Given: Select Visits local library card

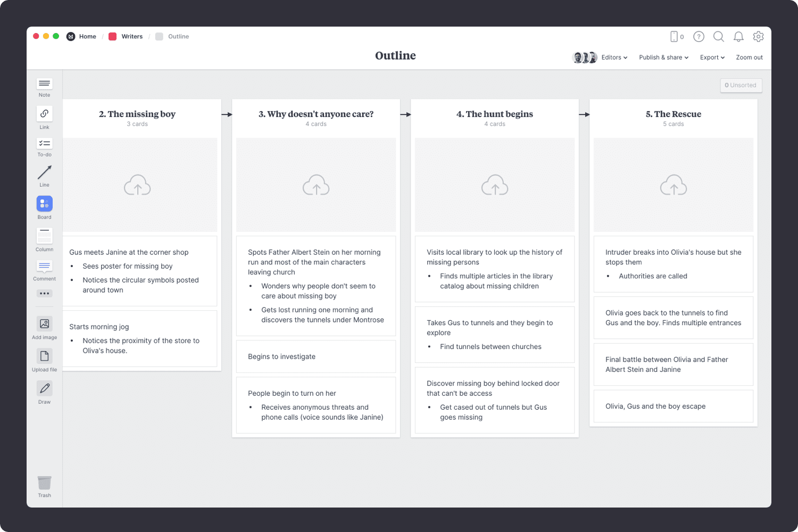Looking at the screenshot, I should [495, 269].
